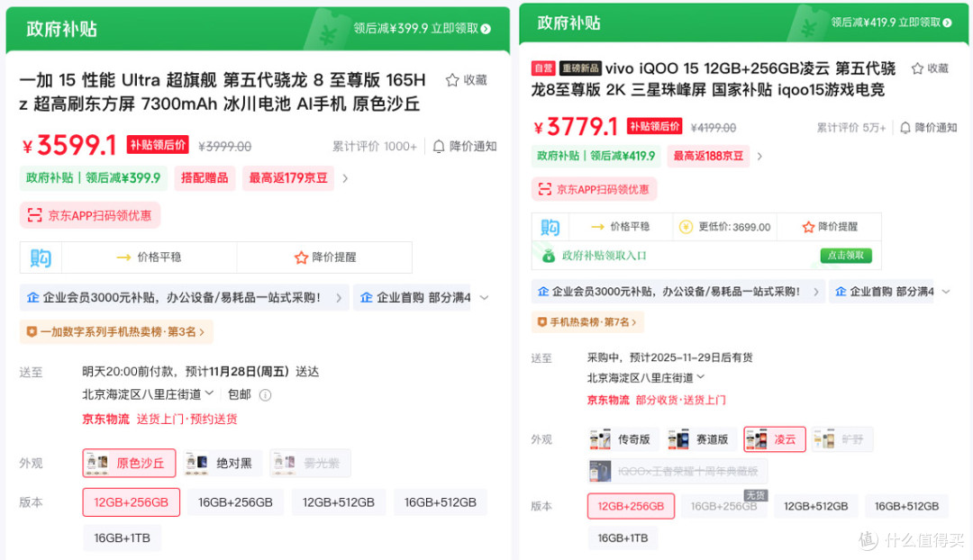The image size is (973, 560).
Task: Choose 12GB+512GB version on iQOO listing
Action: coord(815,507)
